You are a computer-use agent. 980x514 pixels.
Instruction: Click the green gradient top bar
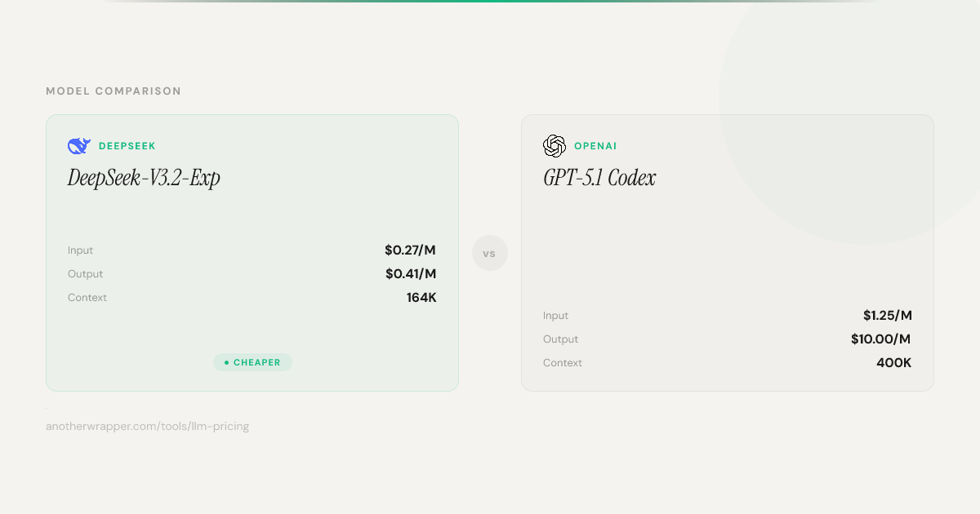(x=490, y=3)
